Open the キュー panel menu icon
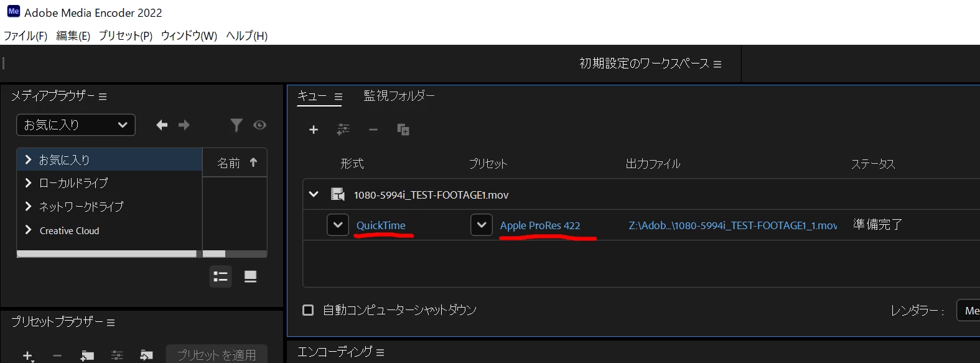980x363 pixels. pos(338,97)
